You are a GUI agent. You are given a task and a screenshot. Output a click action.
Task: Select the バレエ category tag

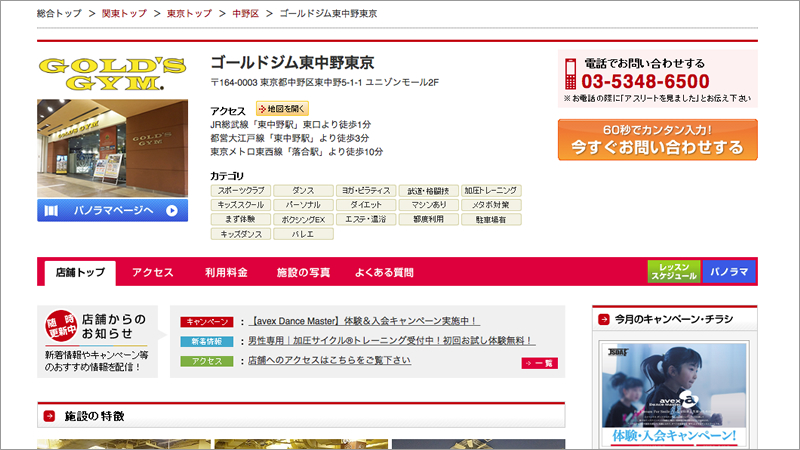303,234
